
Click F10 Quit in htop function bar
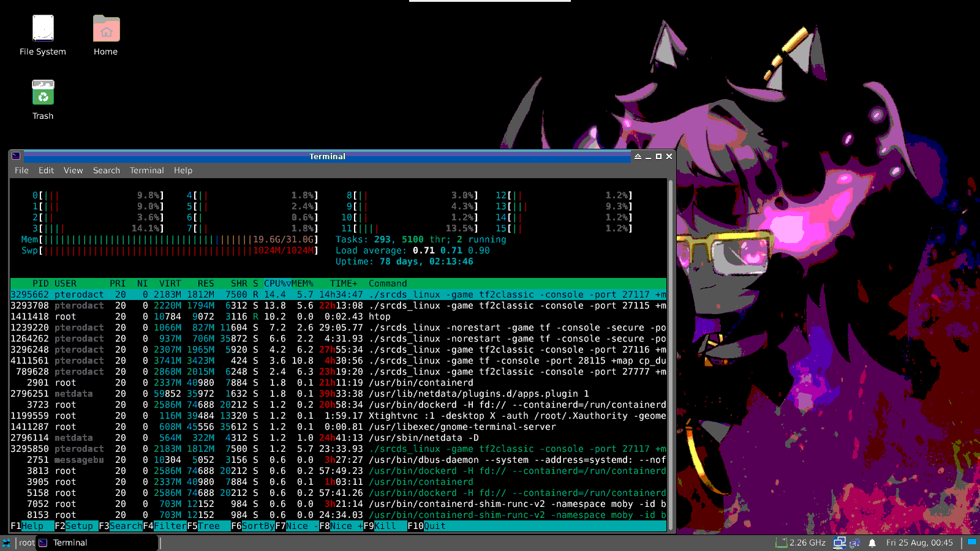426,526
